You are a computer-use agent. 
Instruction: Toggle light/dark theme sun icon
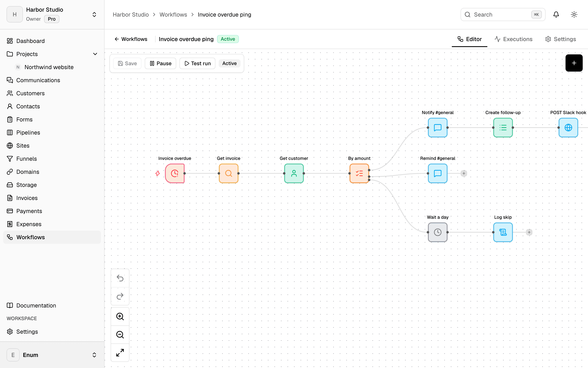coord(574,15)
